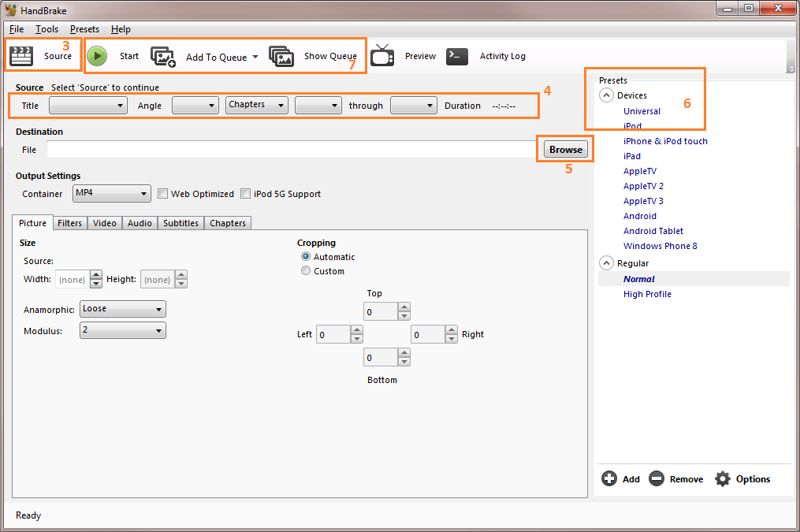This screenshot has width=800, height=532.
Task: Click the HandBrake app icon in title bar
Action: 10,10
